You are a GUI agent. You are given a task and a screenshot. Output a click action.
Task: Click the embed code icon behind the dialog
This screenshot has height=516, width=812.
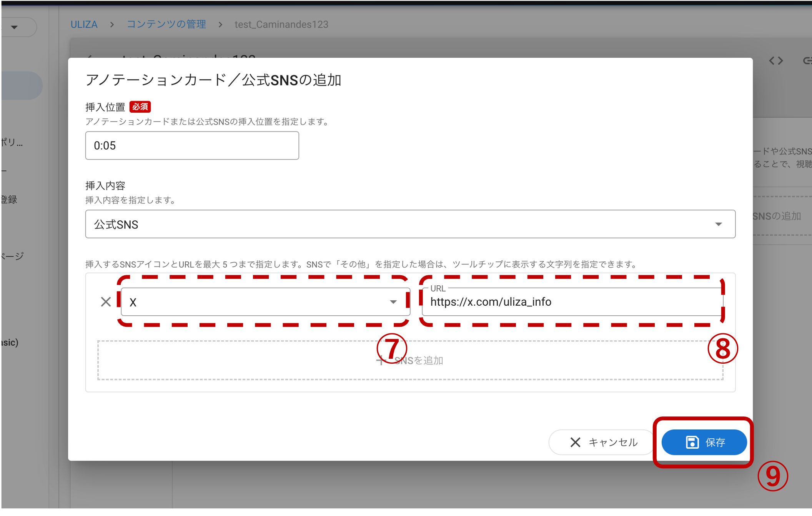pyautogui.click(x=776, y=61)
